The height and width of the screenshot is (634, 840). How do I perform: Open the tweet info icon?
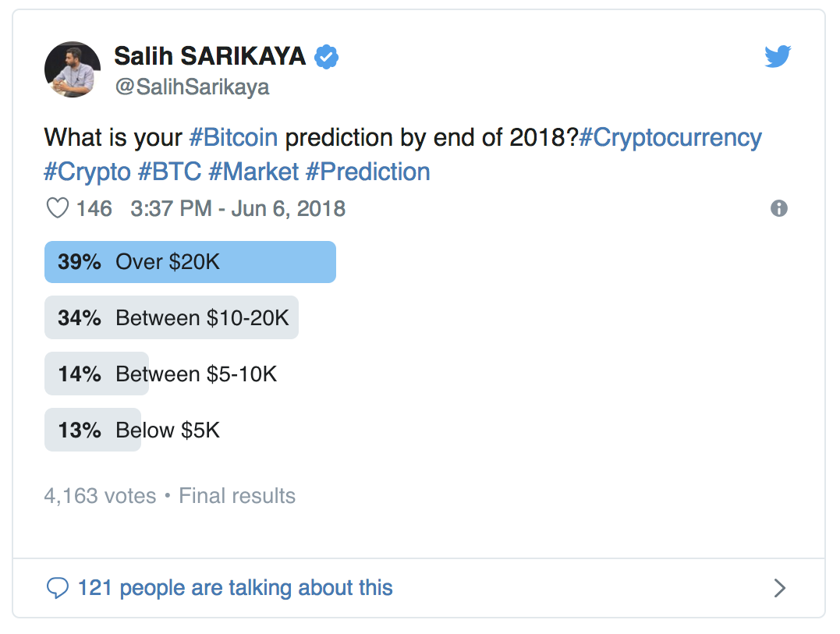778,208
